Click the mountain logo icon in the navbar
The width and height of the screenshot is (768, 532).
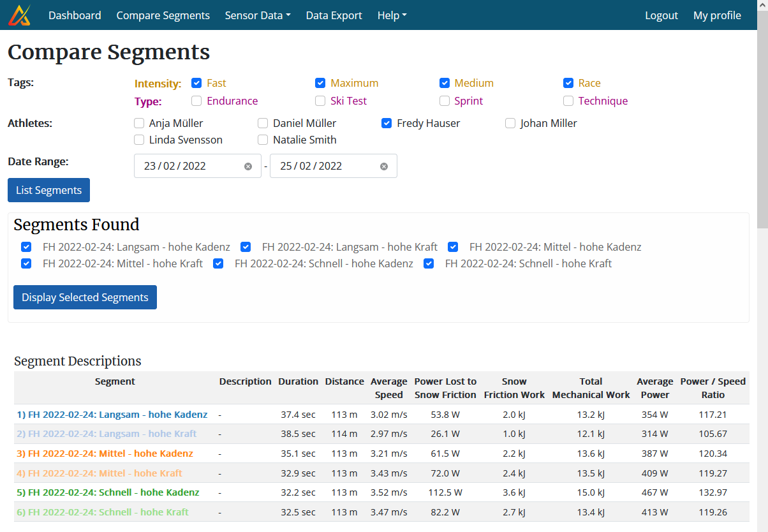(x=19, y=14)
